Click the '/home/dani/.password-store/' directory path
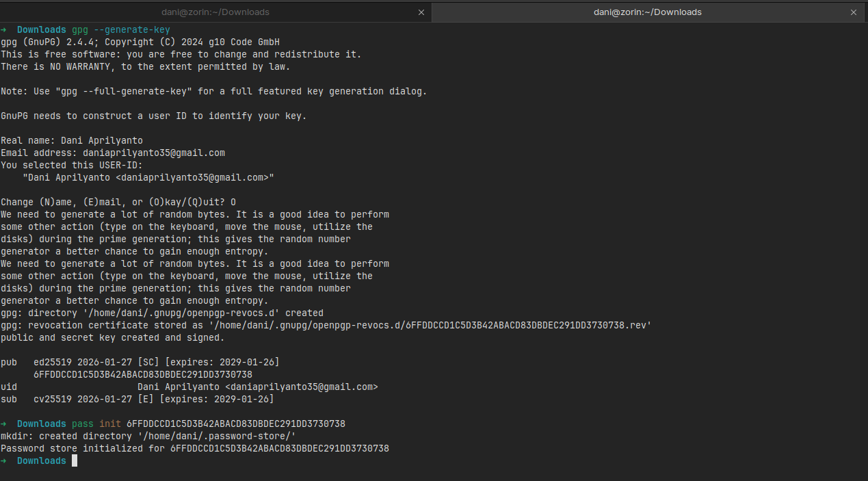Viewport: 868px width, 481px height. 216,437
